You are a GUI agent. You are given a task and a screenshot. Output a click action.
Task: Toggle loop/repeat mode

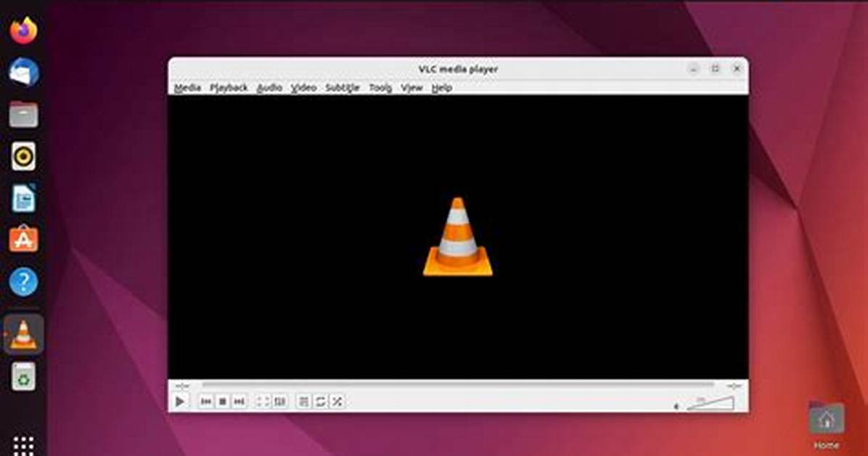321,402
